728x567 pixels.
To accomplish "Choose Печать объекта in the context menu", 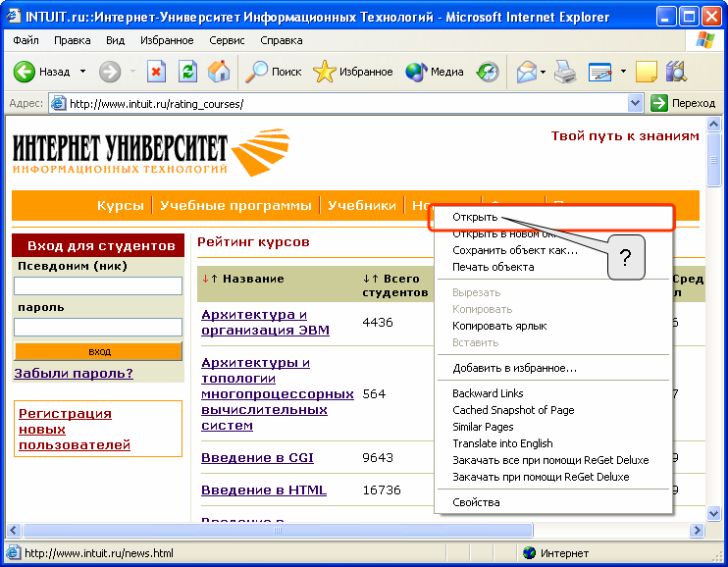I will tap(553, 268).
